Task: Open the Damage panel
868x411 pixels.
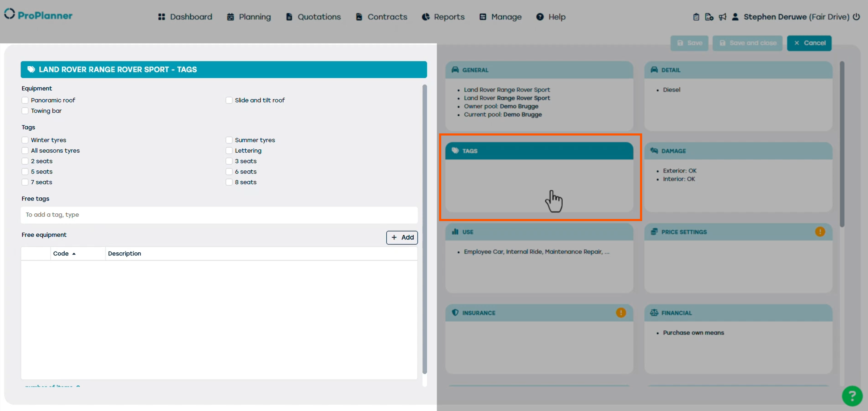Action: (738, 151)
